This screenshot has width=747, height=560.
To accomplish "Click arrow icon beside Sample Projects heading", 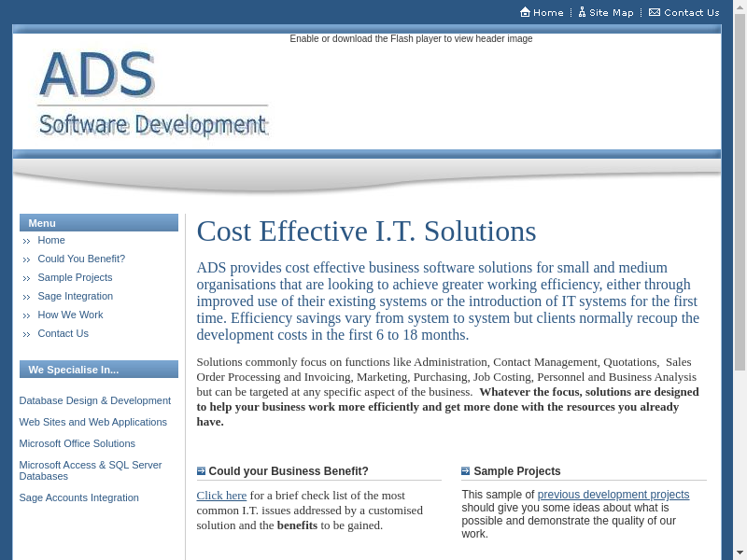I will click(x=466, y=471).
